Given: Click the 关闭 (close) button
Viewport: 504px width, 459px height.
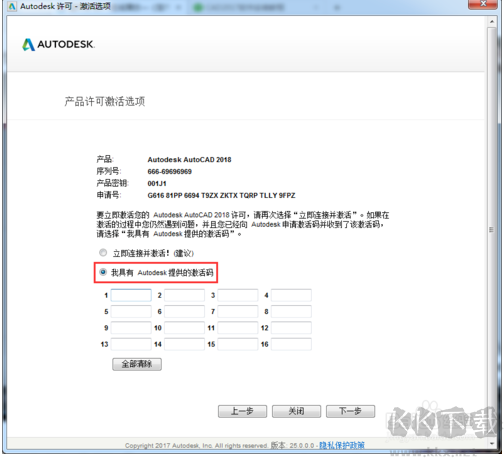Looking at the screenshot, I should pyautogui.click(x=296, y=411).
